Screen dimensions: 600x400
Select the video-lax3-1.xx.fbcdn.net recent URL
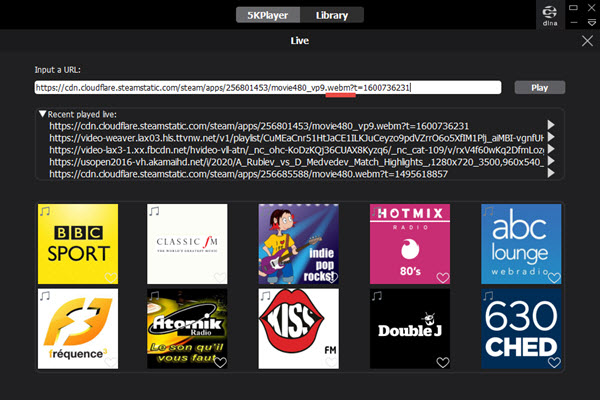(297, 150)
